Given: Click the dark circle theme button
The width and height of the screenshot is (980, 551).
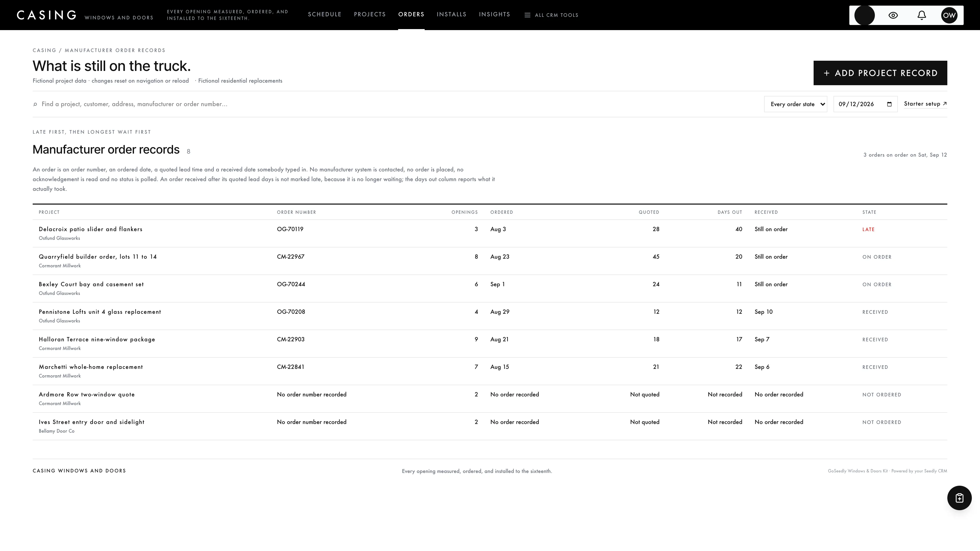Looking at the screenshot, I should coord(864,15).
